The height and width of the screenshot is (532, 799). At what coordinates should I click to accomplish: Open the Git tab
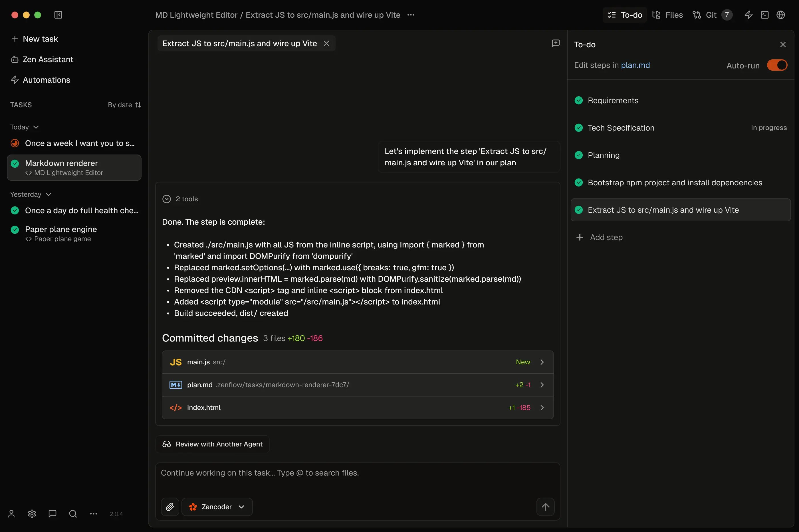click(706, 15)
